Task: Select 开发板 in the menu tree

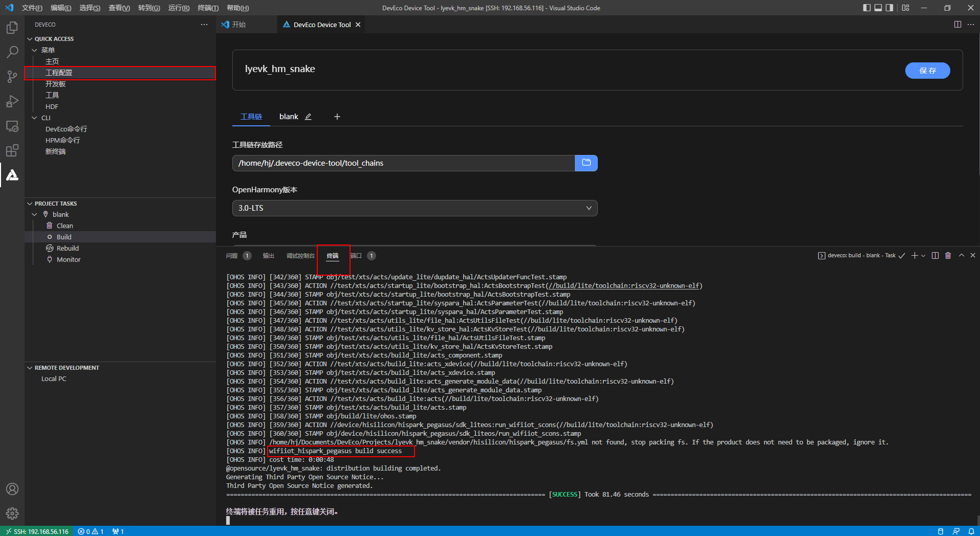Action: click(x=55, y=84)
